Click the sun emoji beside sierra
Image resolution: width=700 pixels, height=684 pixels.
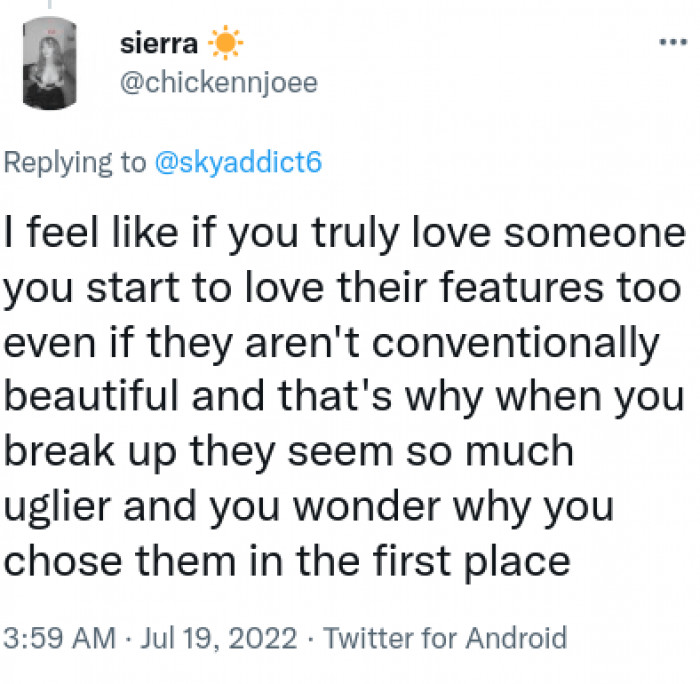point(224,45)
